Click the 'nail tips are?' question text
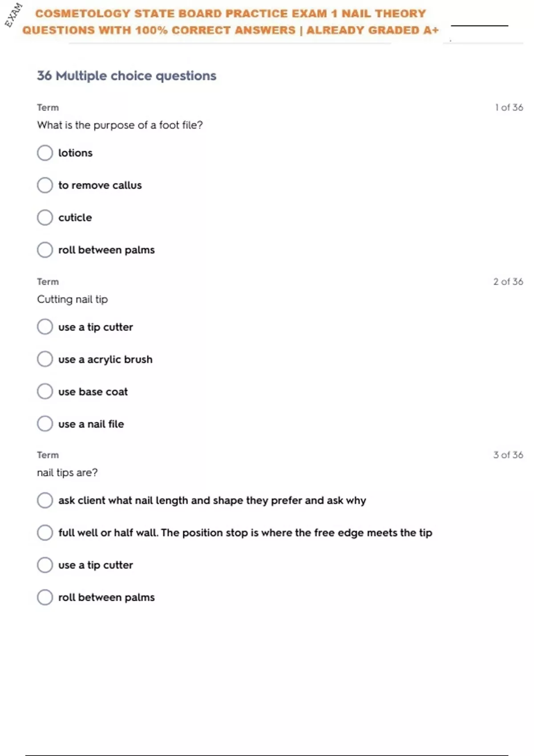Image resolution: width=534 pixels, height=756 pixels. [x=67, y=473]
